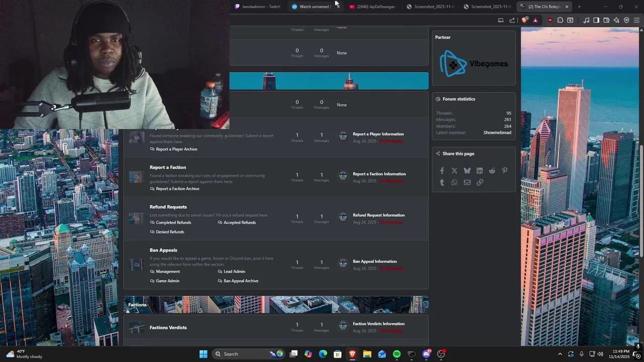Viewport: 644px width, 362px height.
Task: Share the page on Bluesky
Action: [x=467, y=171]
